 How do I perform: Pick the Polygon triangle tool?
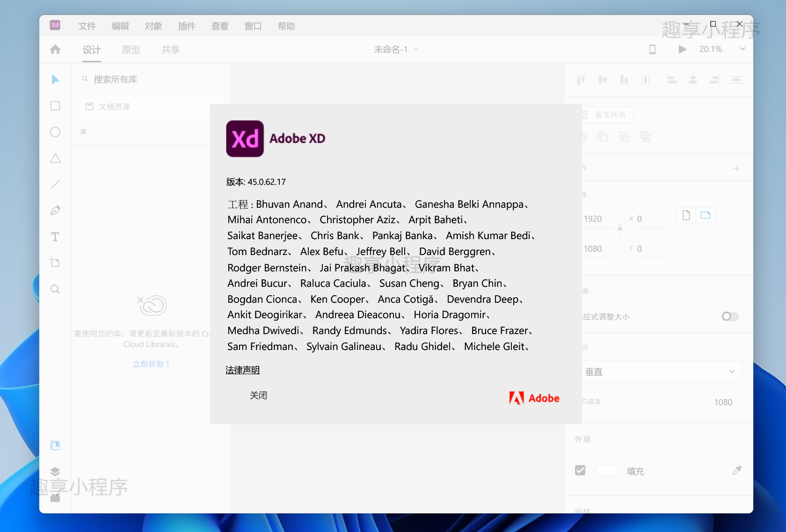[55, 158]
